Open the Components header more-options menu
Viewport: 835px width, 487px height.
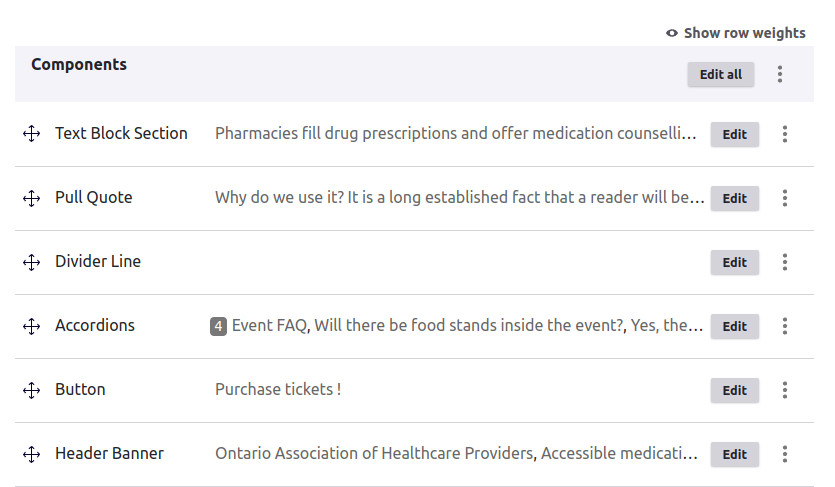point(780,74)
